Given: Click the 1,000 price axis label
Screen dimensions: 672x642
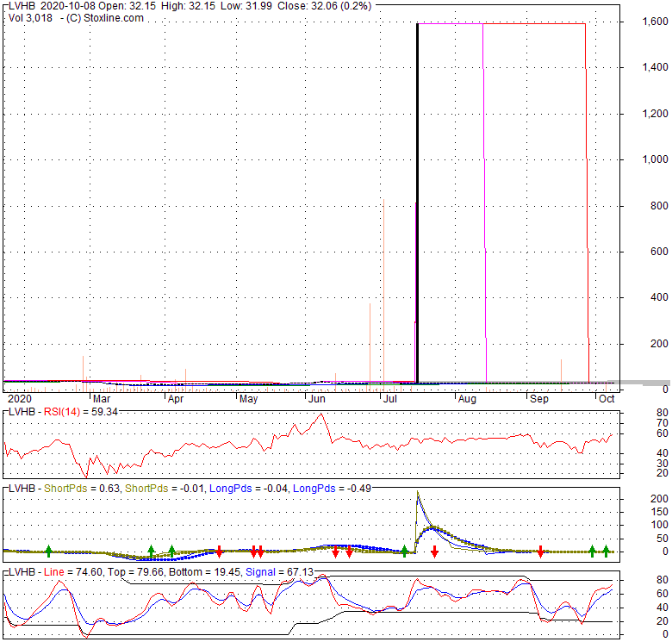Looking at the screenshot, I should click(655, 159).
